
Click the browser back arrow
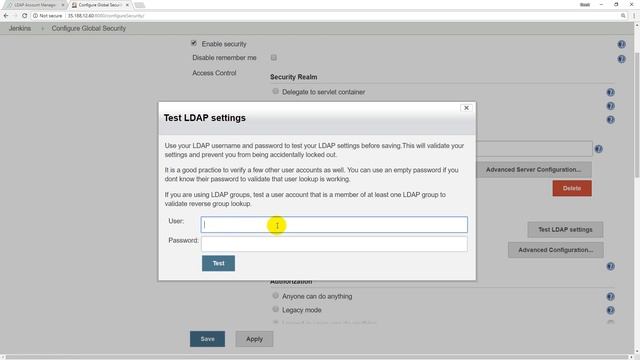6,16
